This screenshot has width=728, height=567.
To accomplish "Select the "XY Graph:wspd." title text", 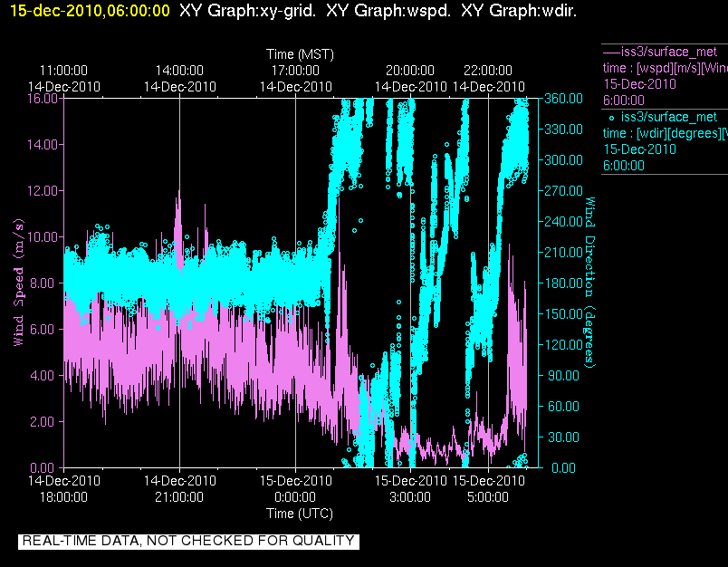I will (388, 11).
